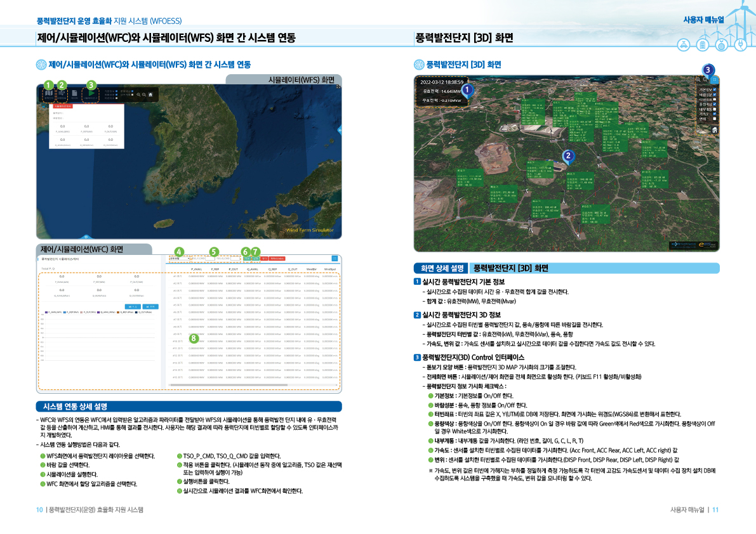Click the teal run button in WFC toolbar
This screenshot has height=534, width=756.
click(x=256, y=259)
